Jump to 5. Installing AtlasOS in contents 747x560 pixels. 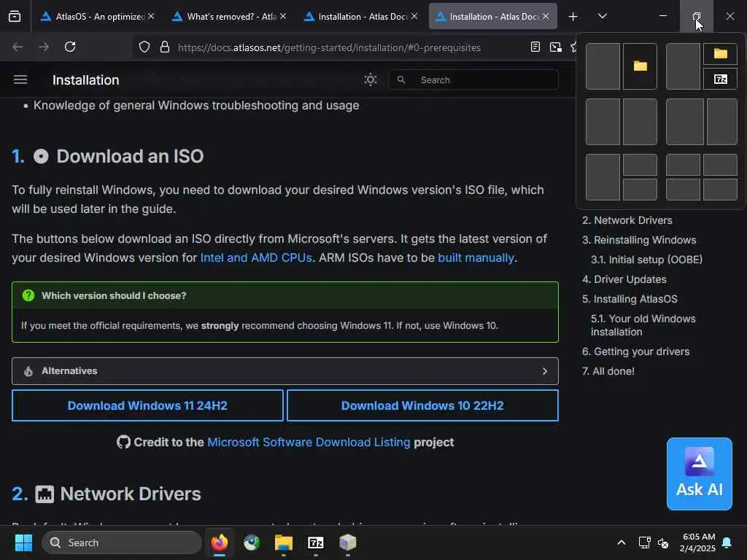click(x=630, y=299)
